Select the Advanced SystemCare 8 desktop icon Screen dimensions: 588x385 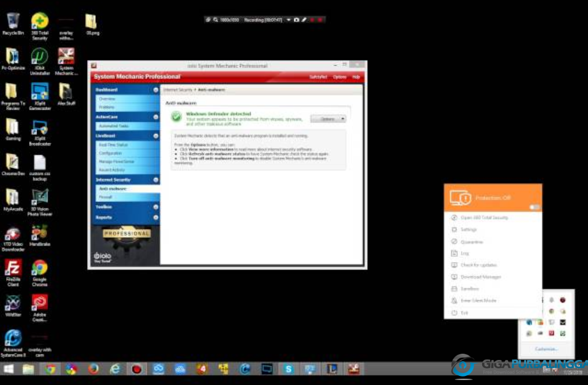(x=13, y=343)
